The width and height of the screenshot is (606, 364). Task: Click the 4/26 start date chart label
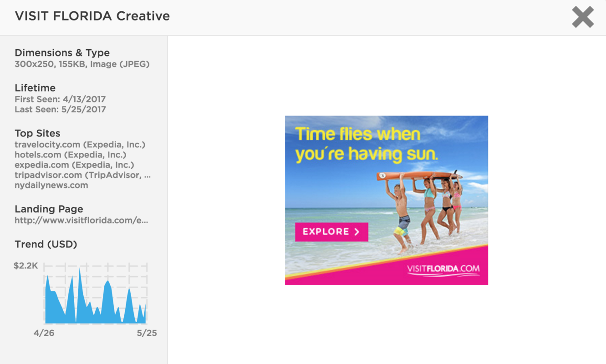(44, 333)
